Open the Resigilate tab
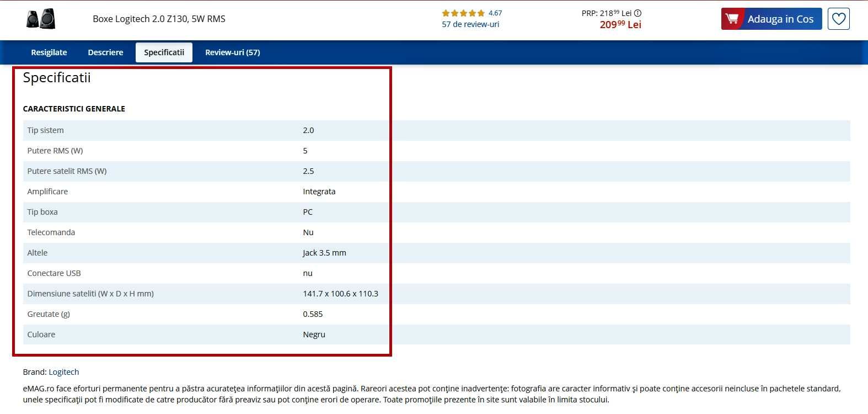Viewport: 868px width, 414px height. click(x=49, y=52)
